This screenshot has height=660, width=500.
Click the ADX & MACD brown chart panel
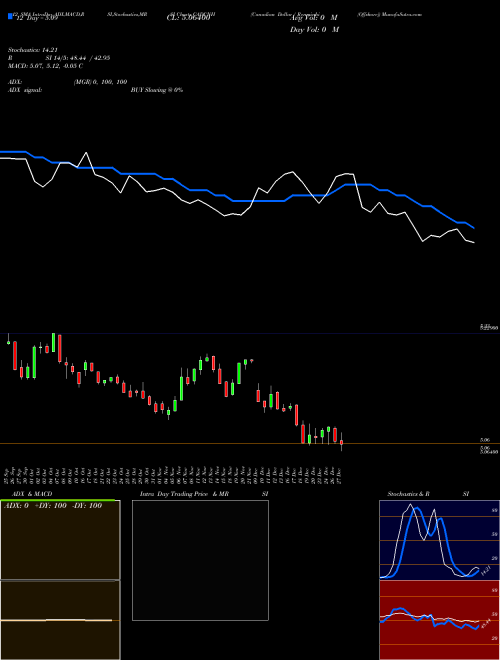pyautogui.click(x=60, y=580)
